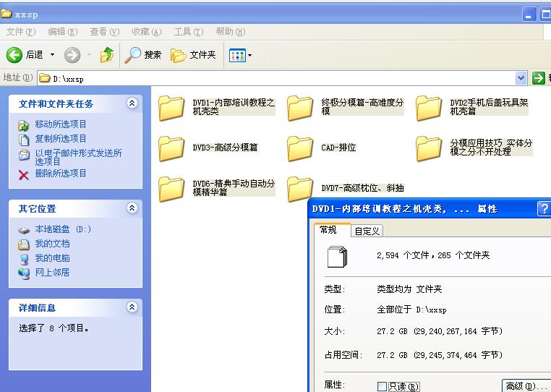Screen dimensions: 551x392
Task: Open address bar dropdown list
Action: click(521, 78)
